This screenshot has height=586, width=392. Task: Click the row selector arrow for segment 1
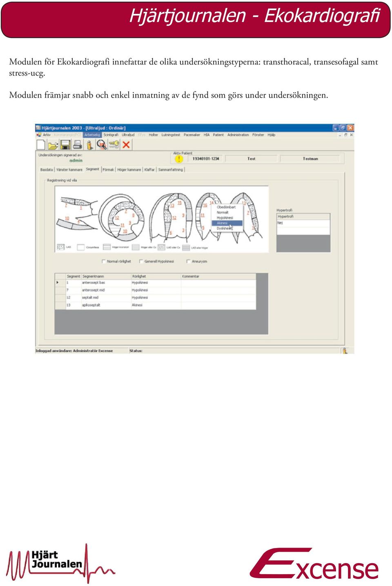coord(58,283)
